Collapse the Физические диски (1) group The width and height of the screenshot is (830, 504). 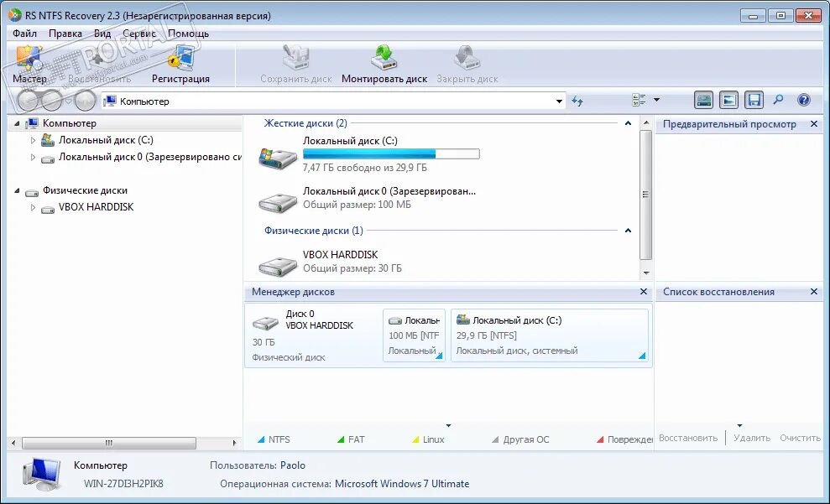pos(628,231)
